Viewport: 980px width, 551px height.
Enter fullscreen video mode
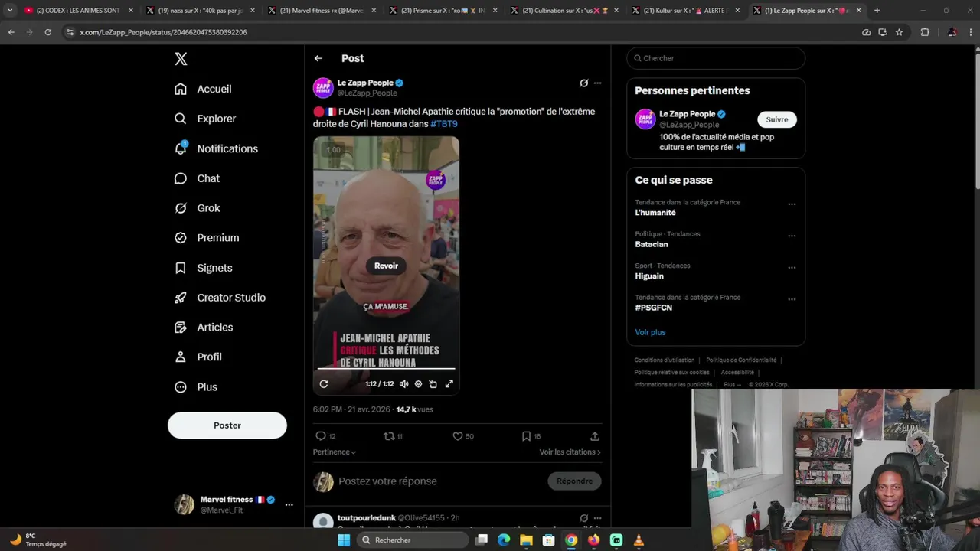(449, 384)
